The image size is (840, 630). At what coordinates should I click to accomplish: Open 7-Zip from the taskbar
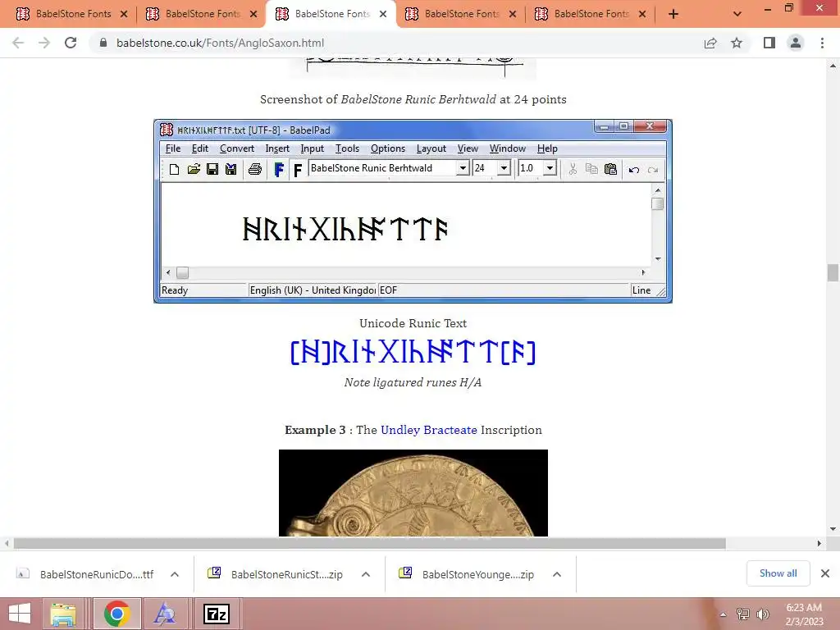[217, 614]
